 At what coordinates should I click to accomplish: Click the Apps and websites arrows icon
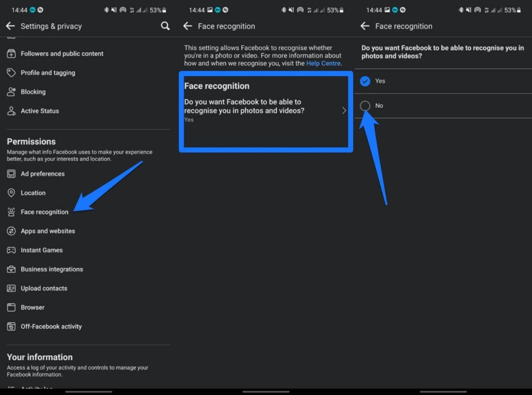[x=11, y=231]
